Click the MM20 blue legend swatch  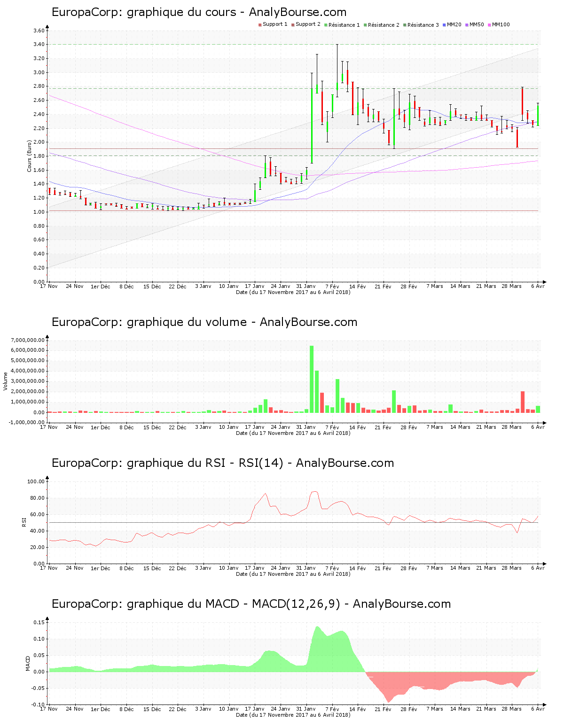tap(444, 25)
